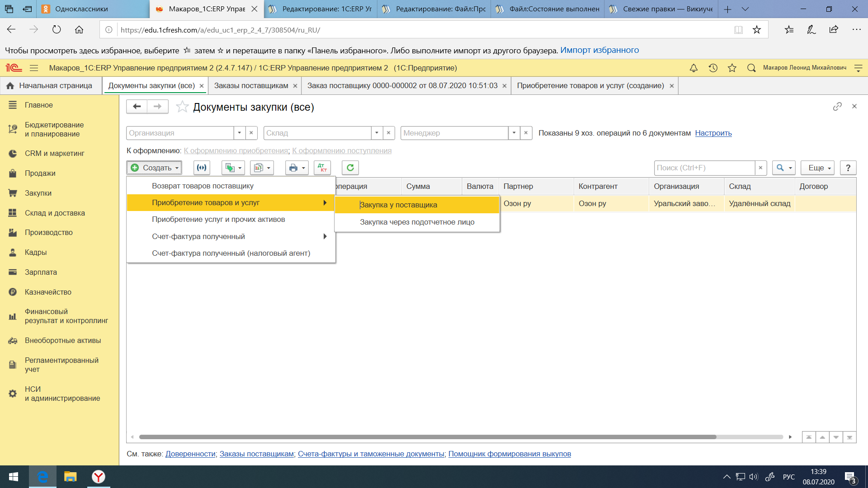Screen dimensions: 868x488
Task: Open Счета-фактуры и таможенные документы link
Action: (x=371, y=454)
